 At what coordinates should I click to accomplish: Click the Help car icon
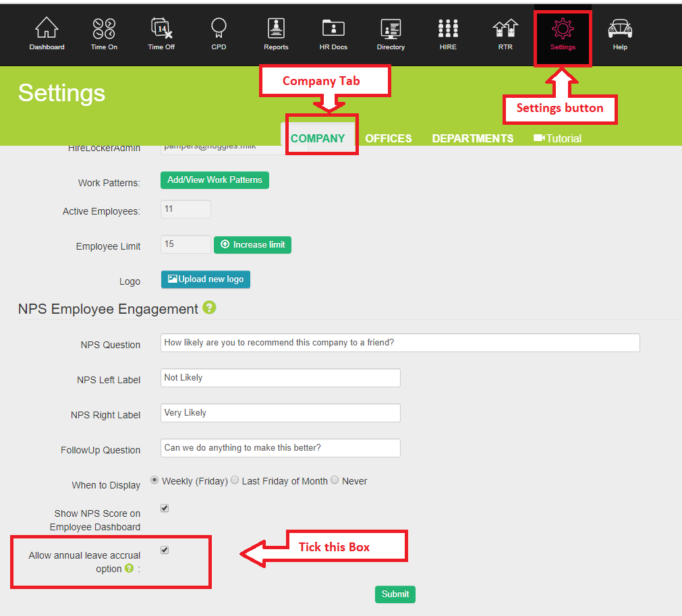pos(620,28)
